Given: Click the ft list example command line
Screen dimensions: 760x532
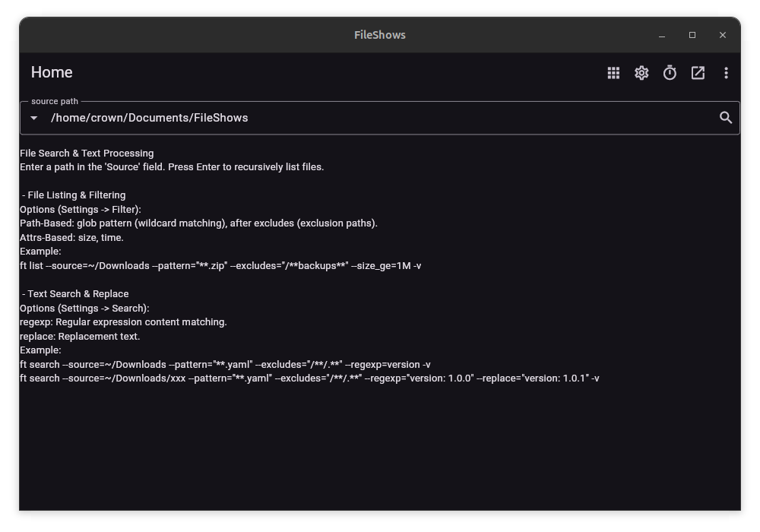Looking at the screenshot, I should point(220,265).
